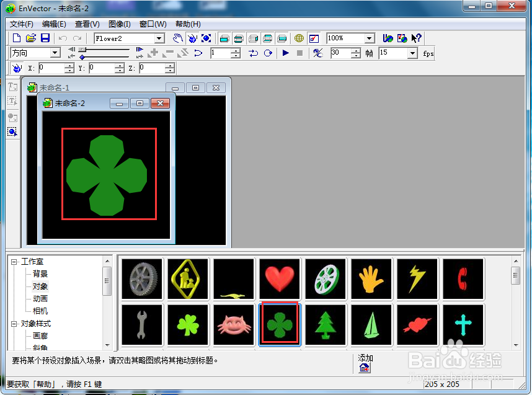The image size is (532, 395).
Task: Open the 帮助(H) menu
Action: click(x=188, y=24)
